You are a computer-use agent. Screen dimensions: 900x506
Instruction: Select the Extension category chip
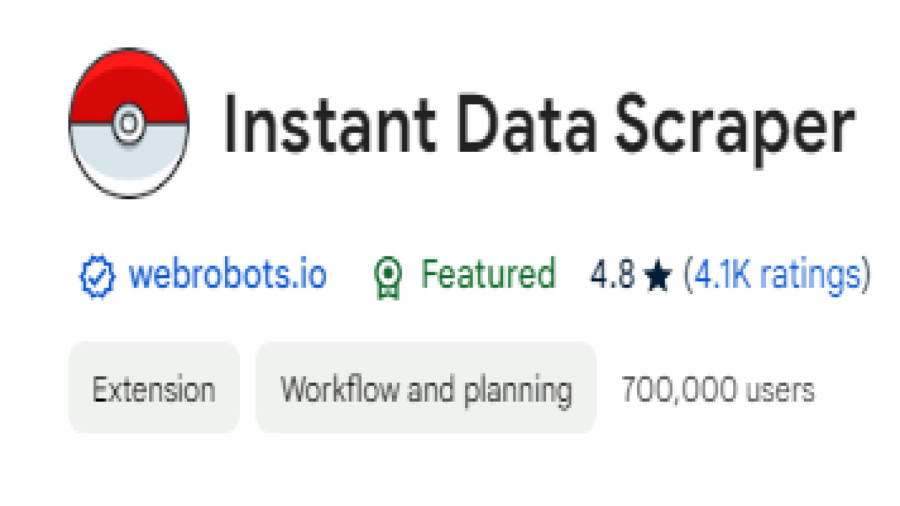154,388
